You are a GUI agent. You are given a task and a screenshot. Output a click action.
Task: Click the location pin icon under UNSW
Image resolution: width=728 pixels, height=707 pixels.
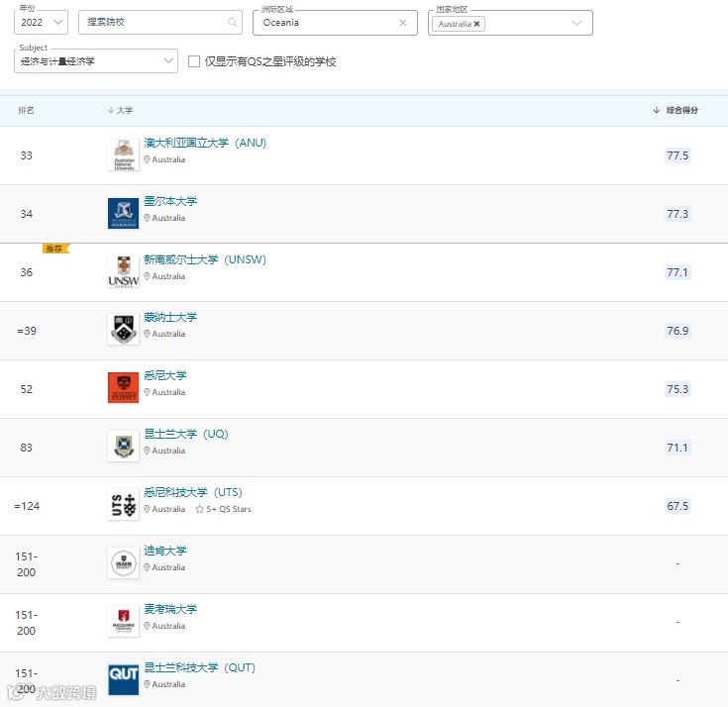(147, 276)
